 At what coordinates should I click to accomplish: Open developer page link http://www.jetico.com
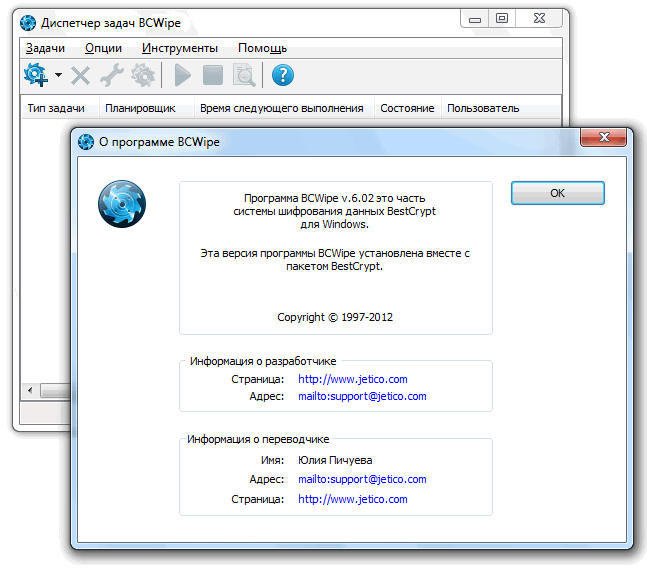coord(353,379)
